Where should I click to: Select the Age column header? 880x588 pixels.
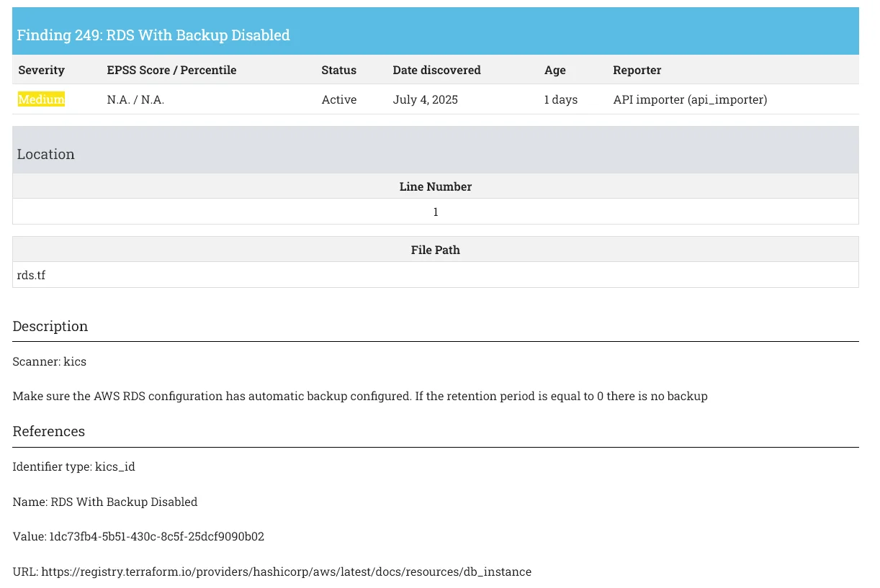[x=555, y=70]
